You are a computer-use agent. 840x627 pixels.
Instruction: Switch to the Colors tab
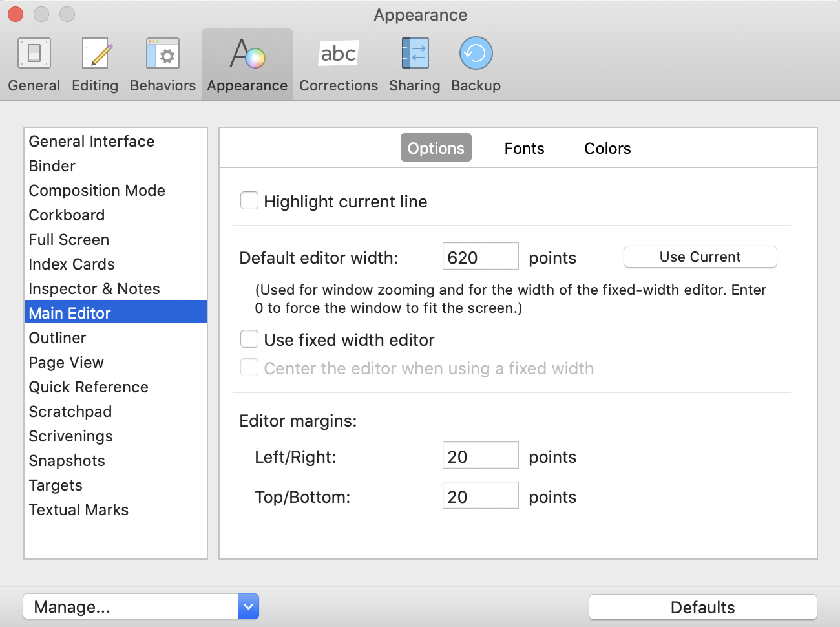(x=607, y=148)
